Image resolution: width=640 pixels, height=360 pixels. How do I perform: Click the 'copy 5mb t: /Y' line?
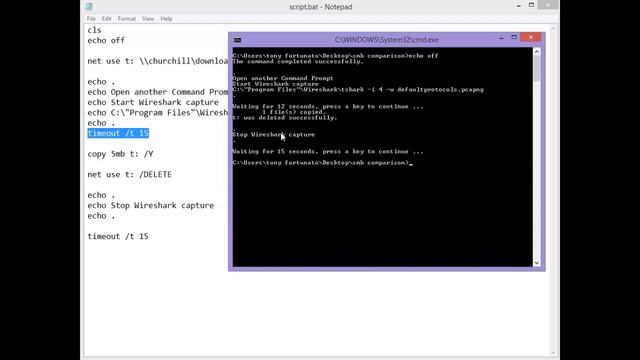120,154
